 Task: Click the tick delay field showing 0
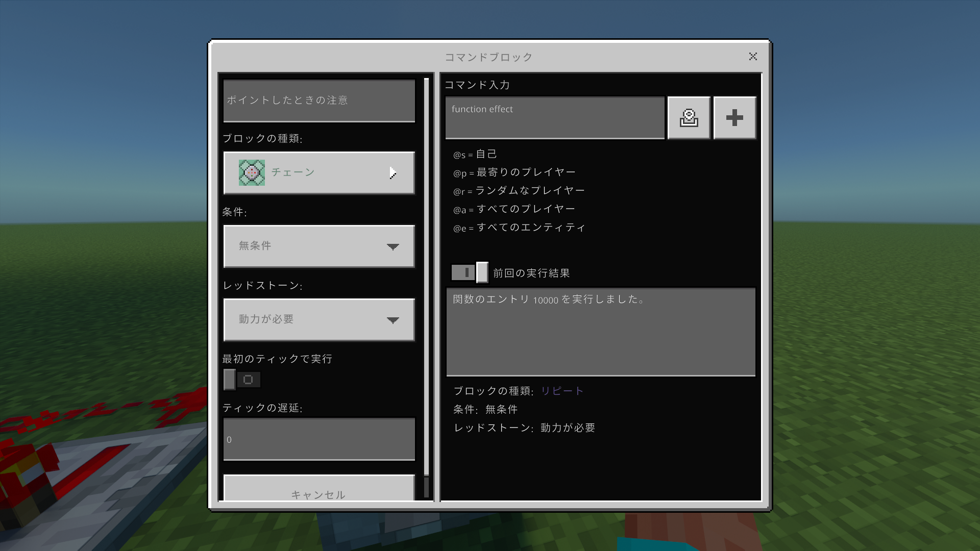319,439
